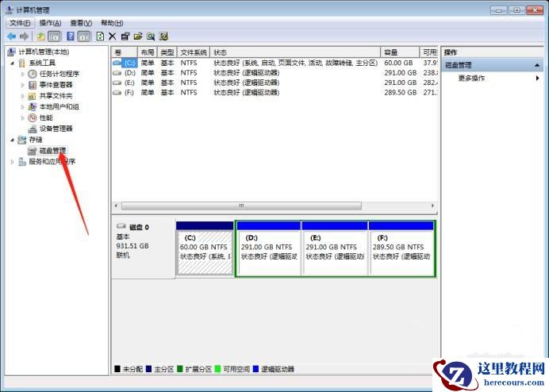Click the 任务计划程序 clock icon

pyautogui.click(x=33, y=74)
